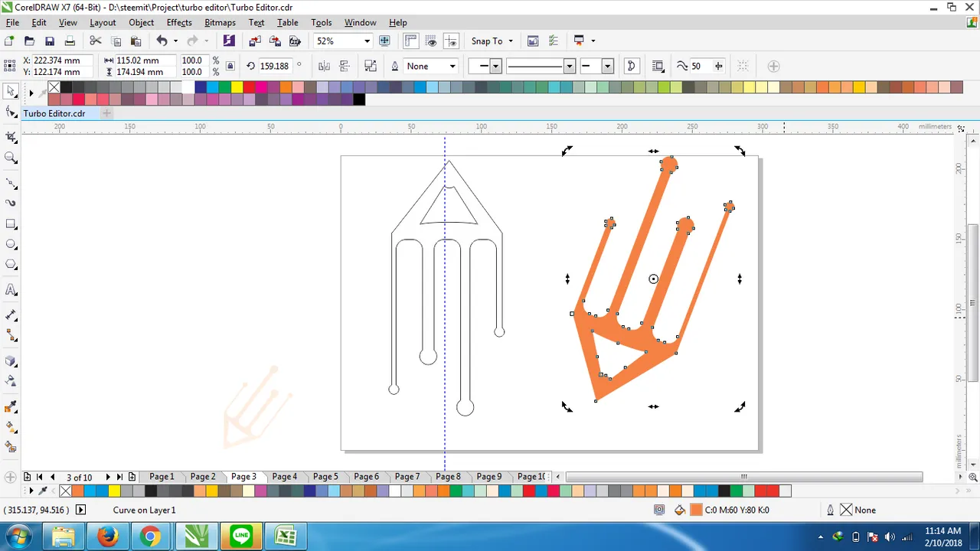
Task: Select the Text tool
Action: [11, 290]
